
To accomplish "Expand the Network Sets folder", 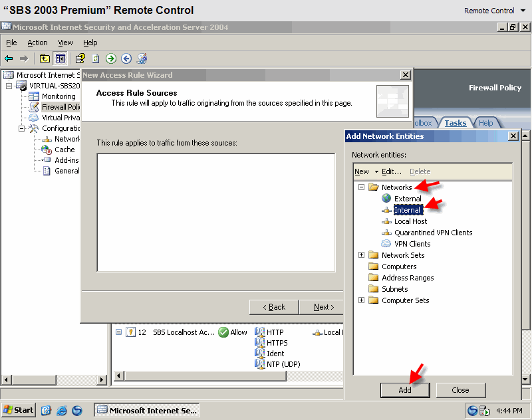I will point(362,255).
